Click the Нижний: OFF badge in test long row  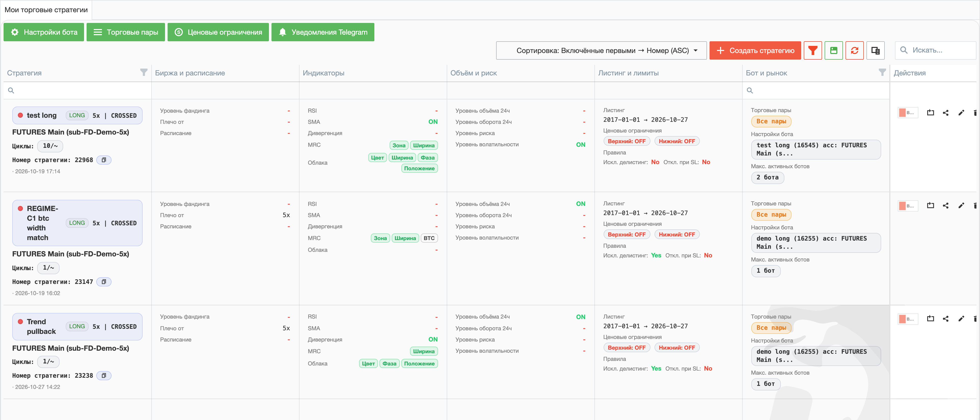pyautogui.click(x=677, y=141)
